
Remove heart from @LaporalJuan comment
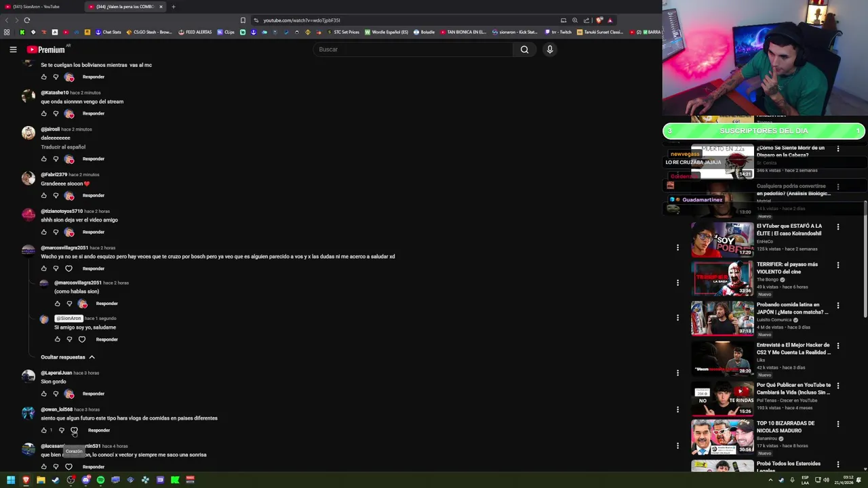click(x=69, y=393)
